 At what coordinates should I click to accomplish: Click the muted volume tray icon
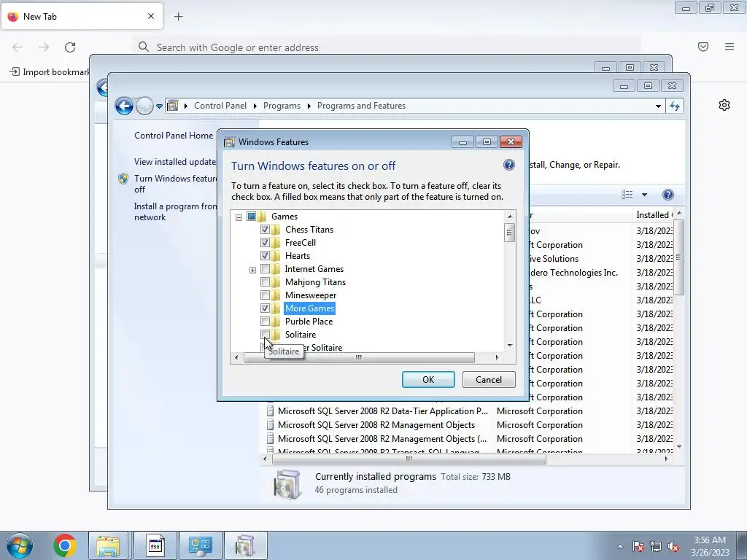point(673,546)
